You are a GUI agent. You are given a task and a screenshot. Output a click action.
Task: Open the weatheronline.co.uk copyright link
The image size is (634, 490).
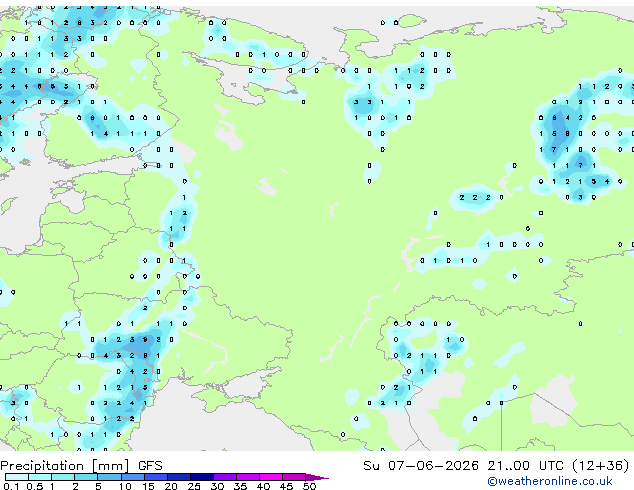[x=550, y=481]
